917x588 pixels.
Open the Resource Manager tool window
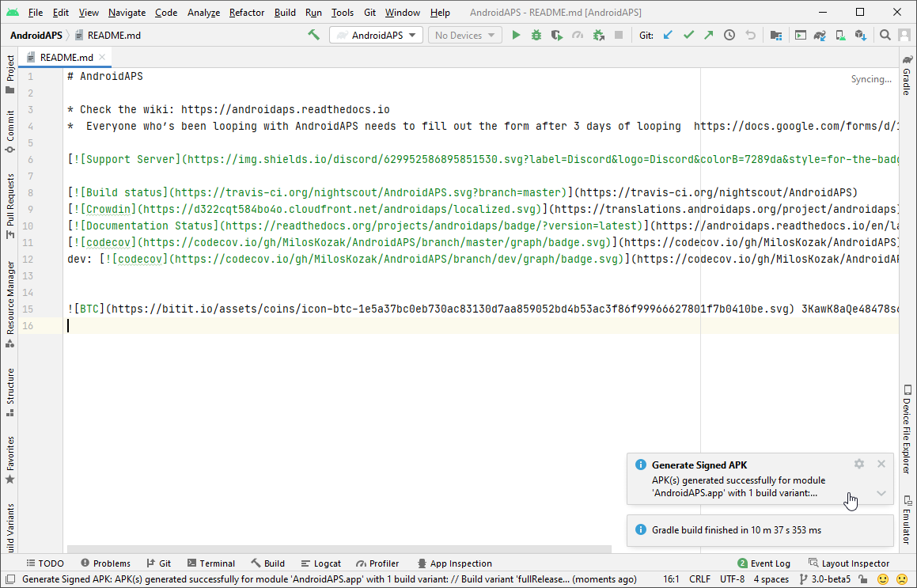point(9,304)
